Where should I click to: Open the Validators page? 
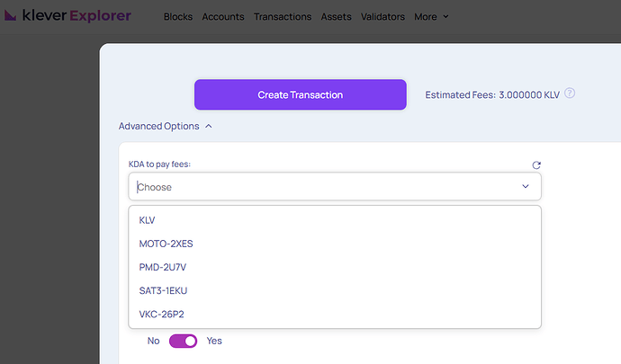pyautogui.click(x=382, y=16)
